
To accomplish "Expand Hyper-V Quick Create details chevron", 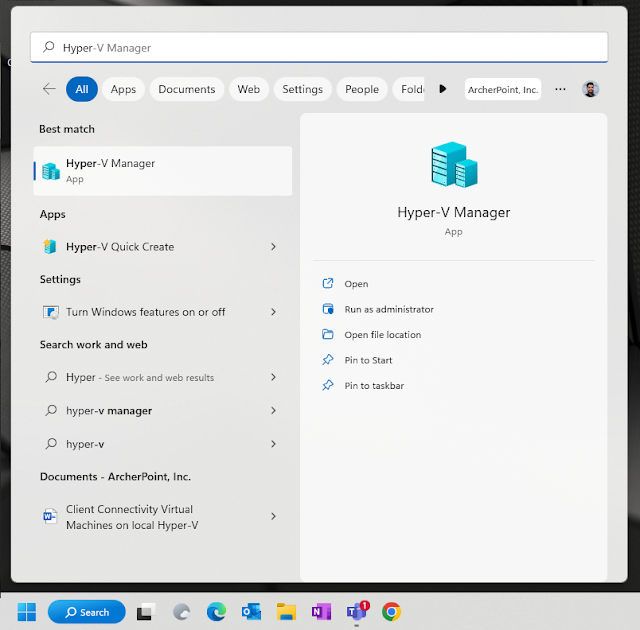I will 273,246.
